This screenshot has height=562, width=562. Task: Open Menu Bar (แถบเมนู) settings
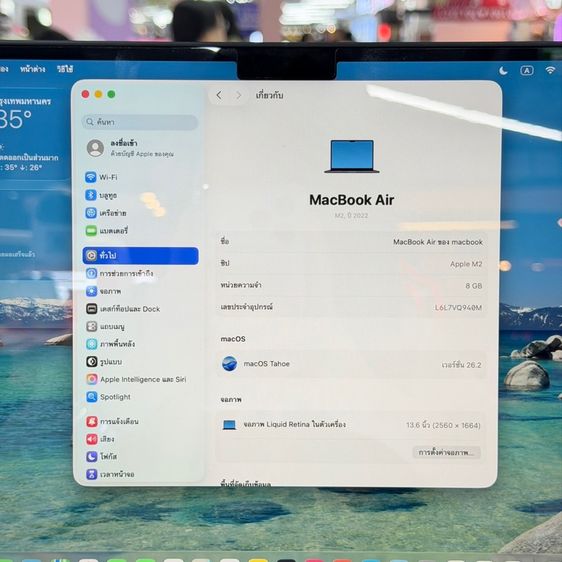(x=105, y=327)
